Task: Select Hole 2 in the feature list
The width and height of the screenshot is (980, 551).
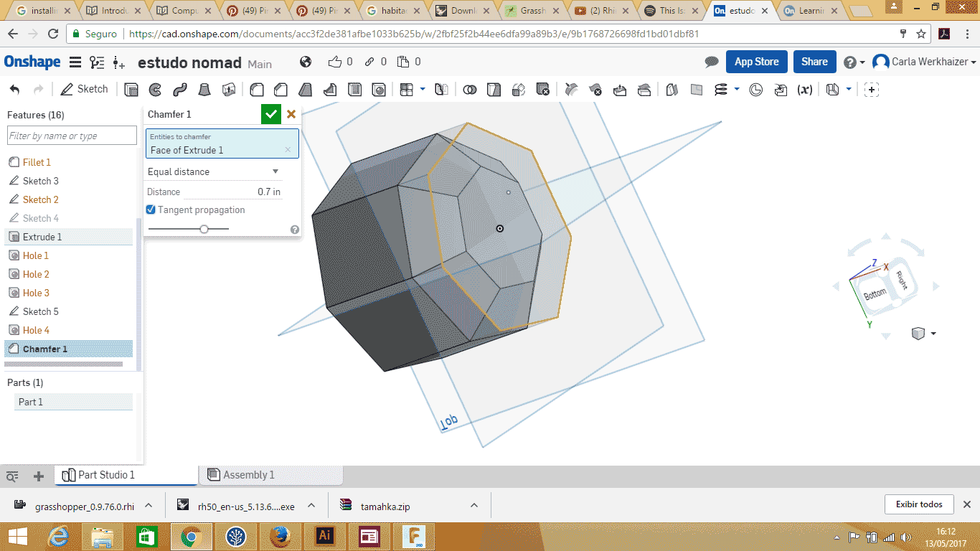Action: 36,274
